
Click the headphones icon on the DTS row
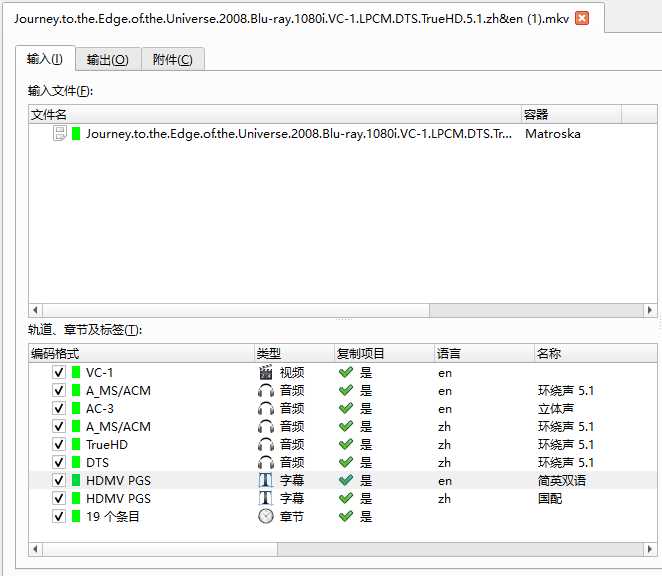click(266, 462)
